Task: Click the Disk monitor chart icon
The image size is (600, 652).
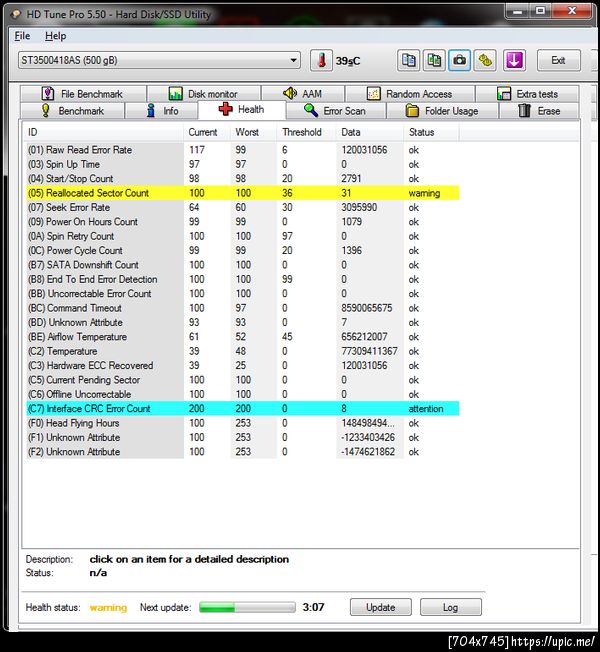Action: point(175,94)
